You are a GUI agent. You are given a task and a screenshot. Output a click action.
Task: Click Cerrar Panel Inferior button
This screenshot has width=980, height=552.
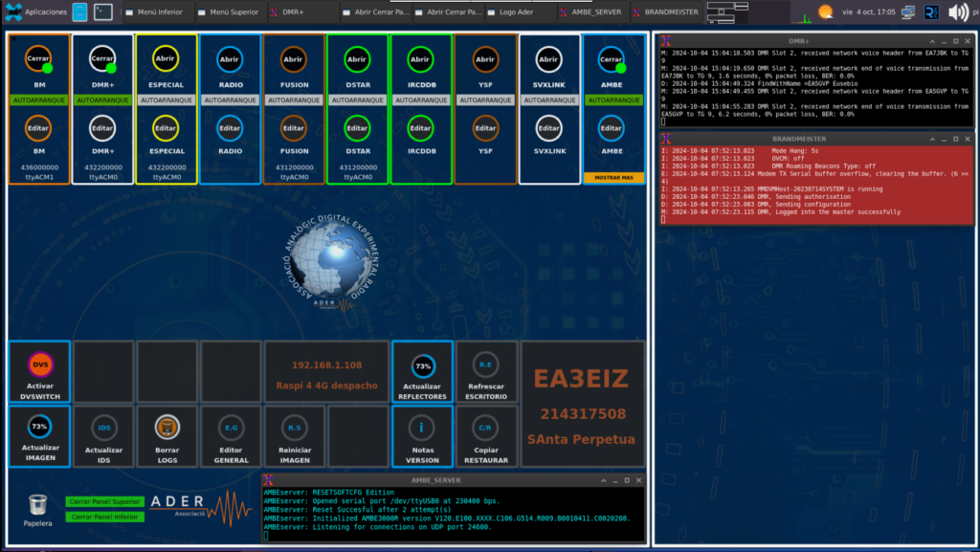(x=105, y=517)
